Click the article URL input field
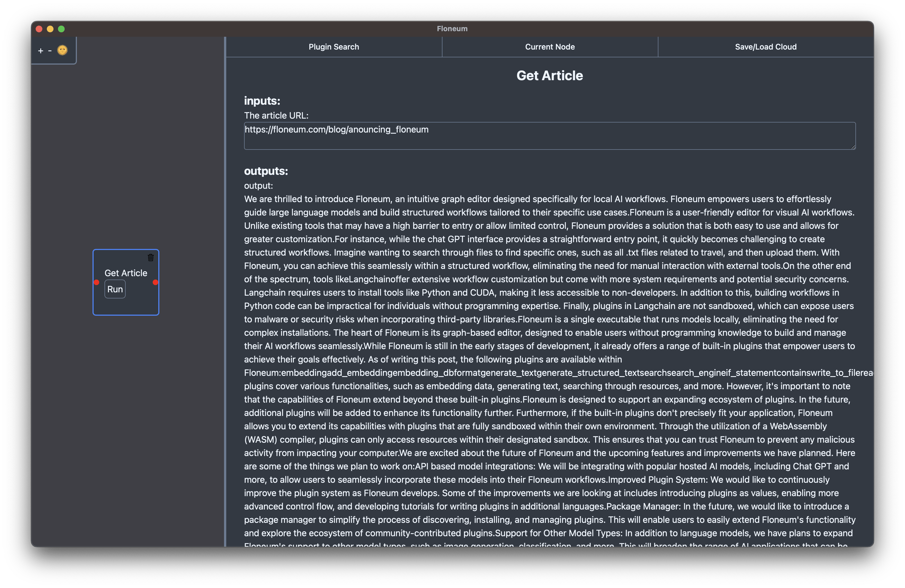Viewport: 905px width, 588px height. pos(550,136)
